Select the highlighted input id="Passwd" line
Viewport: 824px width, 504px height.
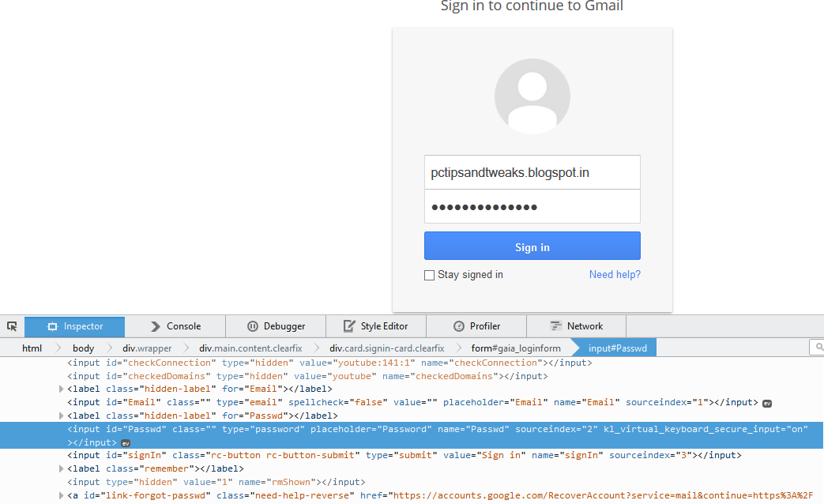tap(412, 435)
